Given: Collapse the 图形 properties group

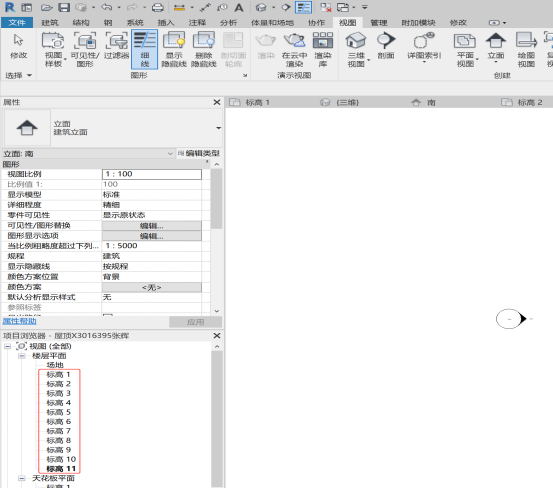Looking at the screenshot, I should [208, 162].
